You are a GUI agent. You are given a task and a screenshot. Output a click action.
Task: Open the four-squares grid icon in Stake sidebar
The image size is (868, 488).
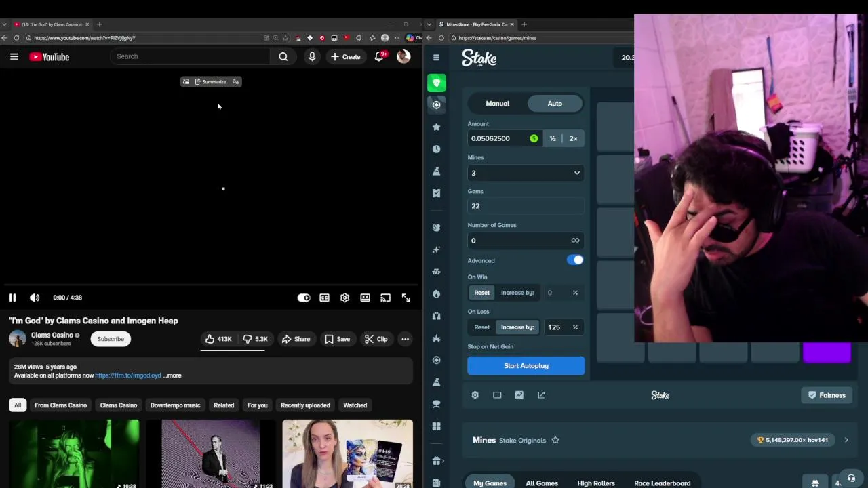[437, 426]
